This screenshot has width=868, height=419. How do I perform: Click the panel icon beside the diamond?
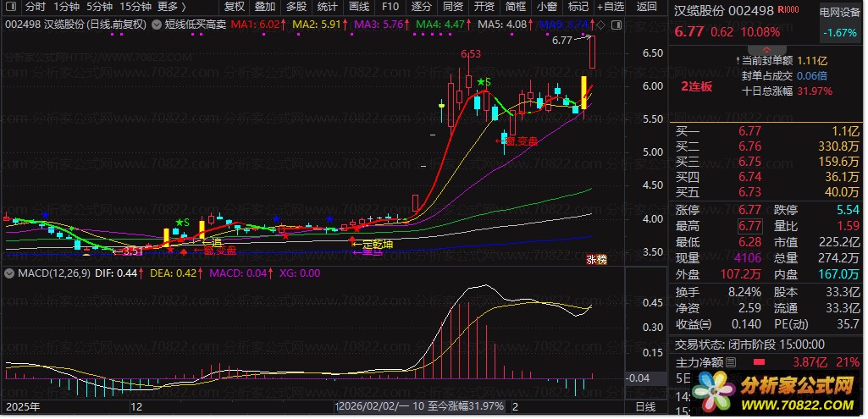coord(616,25)
